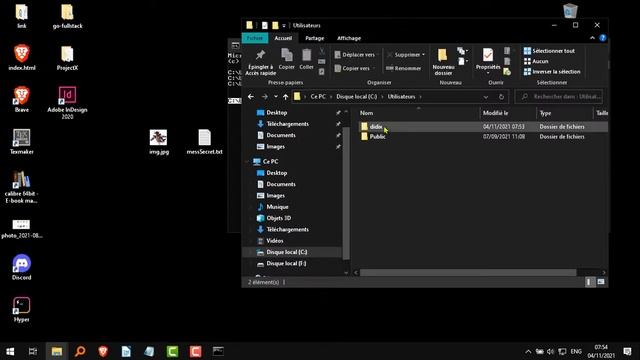
Task: Open Objets 3D under Ce PC
Action: [x=279, y=218]
